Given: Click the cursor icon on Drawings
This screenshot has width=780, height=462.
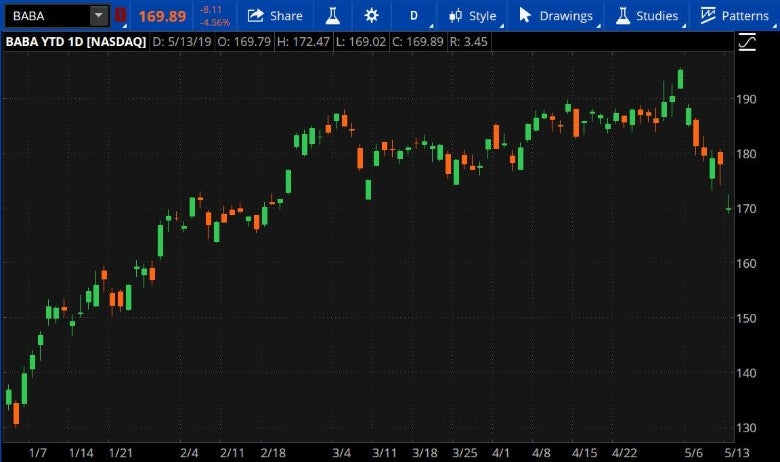Looking at the screenshot, I should point(525,15).
